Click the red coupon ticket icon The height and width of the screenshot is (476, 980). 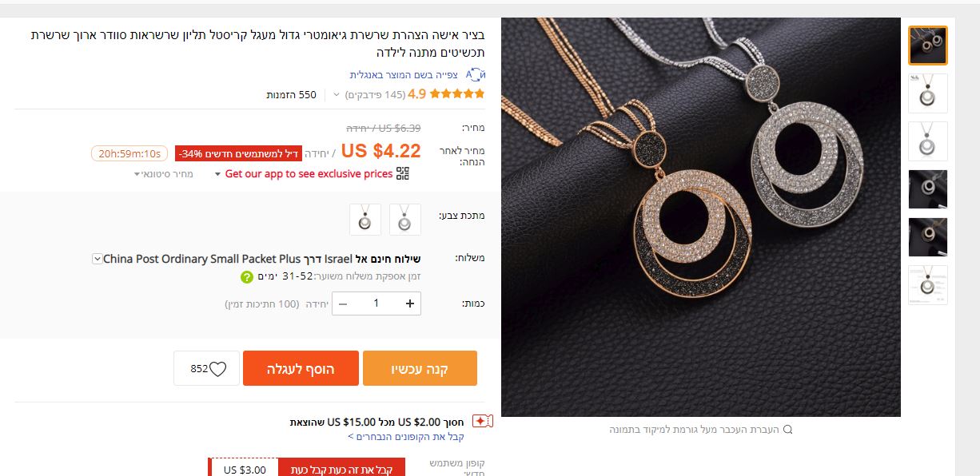click(x=482, y=421)
